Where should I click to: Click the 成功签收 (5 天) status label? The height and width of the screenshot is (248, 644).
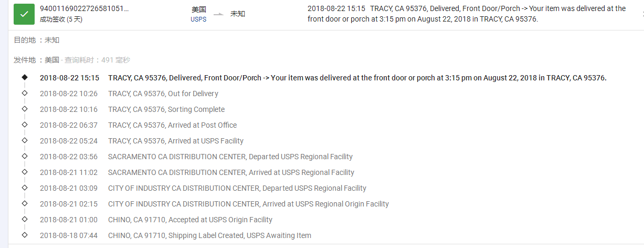61,19
